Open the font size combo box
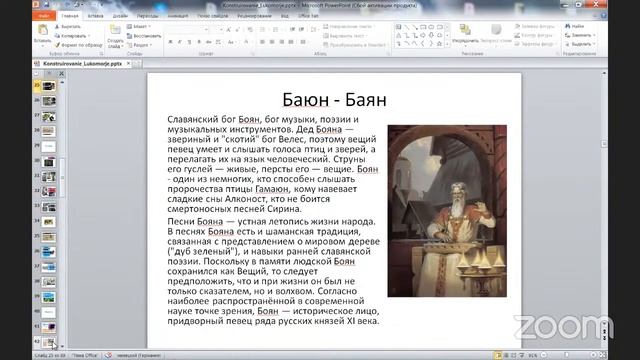Viewport: 640px width, 360px height. 217,29
